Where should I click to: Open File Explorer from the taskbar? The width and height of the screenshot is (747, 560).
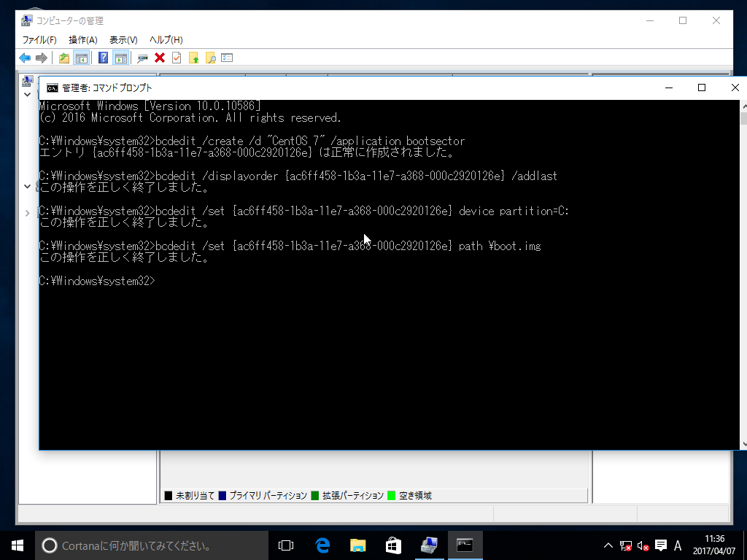pyautogui.click(x=357, y=545)
